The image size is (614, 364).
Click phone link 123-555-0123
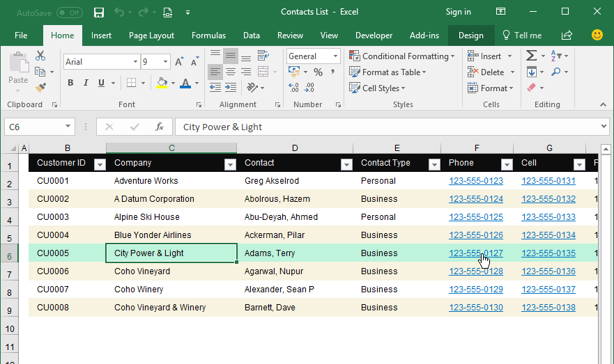tap(476, 181)
